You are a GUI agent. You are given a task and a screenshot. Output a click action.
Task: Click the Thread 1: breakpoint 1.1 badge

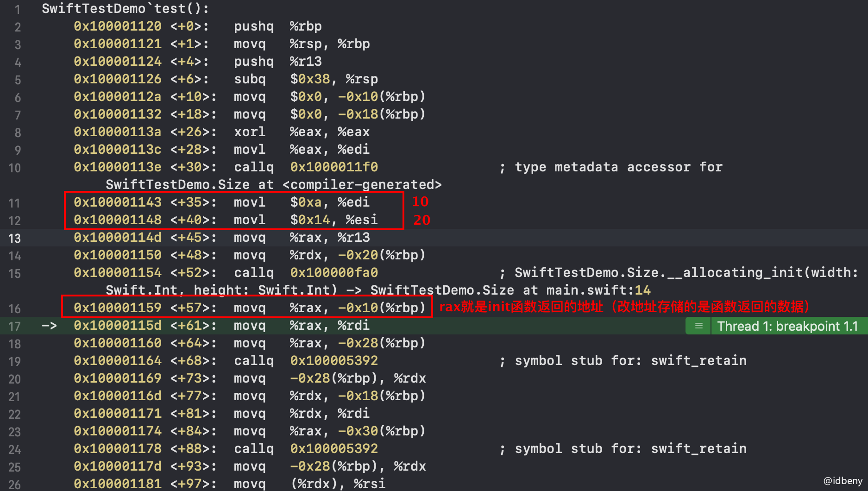tap(787, 326)
